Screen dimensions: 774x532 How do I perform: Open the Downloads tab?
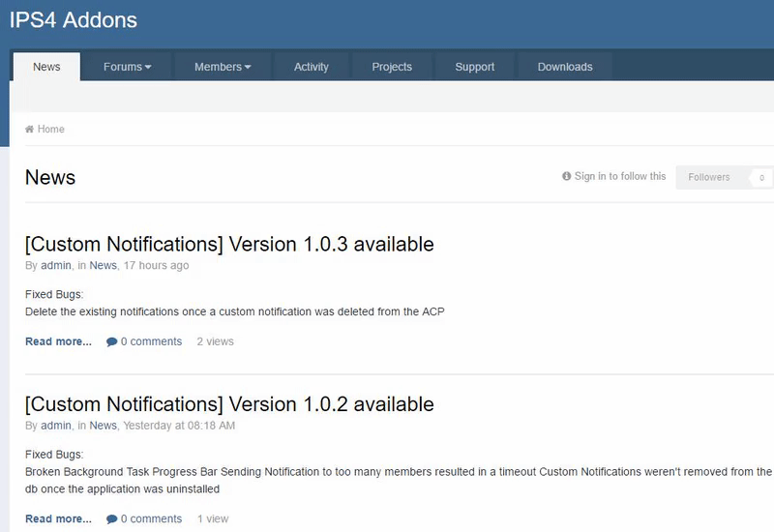565,67
